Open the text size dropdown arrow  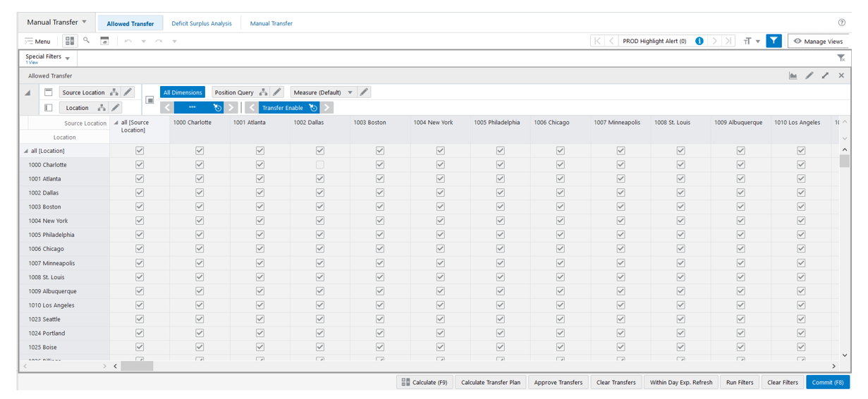pos(758,42)
